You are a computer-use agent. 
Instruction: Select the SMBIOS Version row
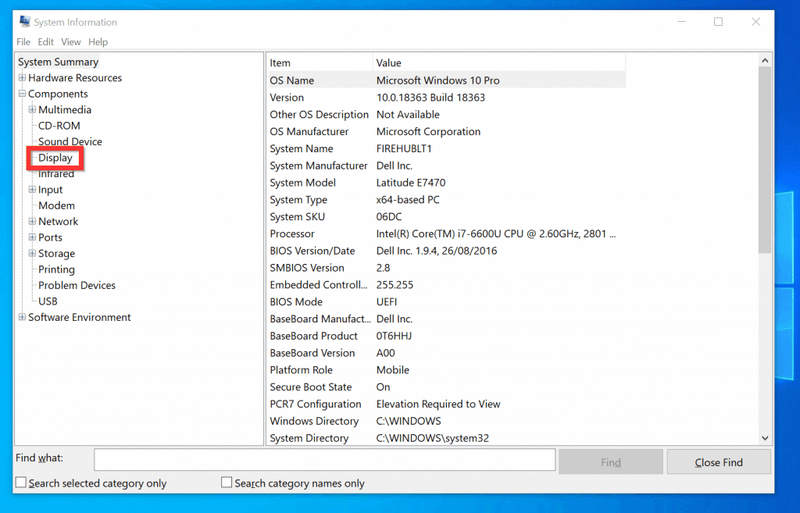click(x=446, y=267)
